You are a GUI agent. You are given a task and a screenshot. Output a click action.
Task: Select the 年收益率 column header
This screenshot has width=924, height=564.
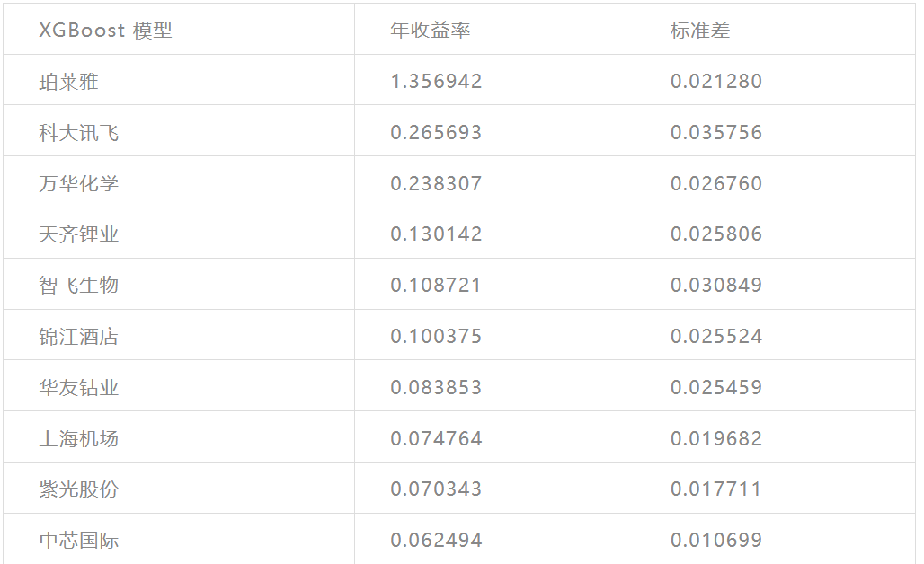point(430,31)
